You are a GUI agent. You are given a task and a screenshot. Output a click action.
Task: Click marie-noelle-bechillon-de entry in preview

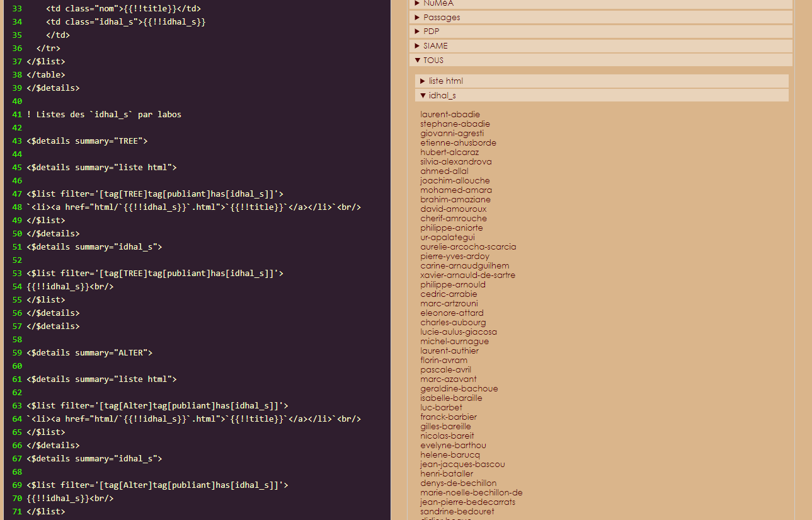point(471,493)
